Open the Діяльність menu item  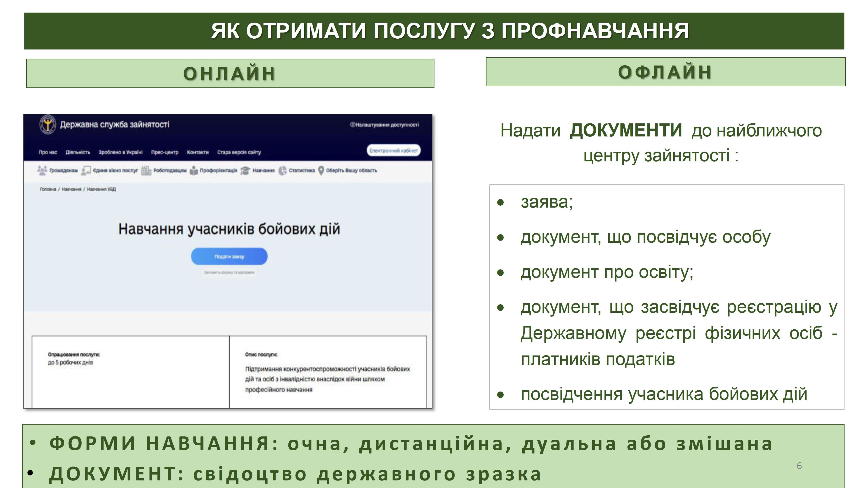click(78, 152)
